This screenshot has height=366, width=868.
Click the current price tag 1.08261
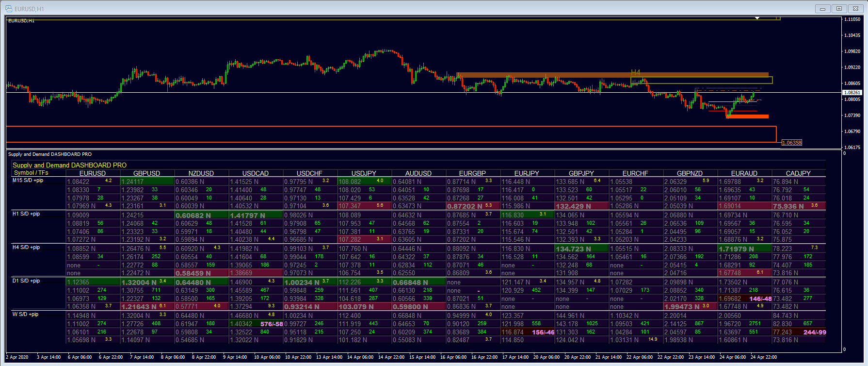click(x=852, y=92)
